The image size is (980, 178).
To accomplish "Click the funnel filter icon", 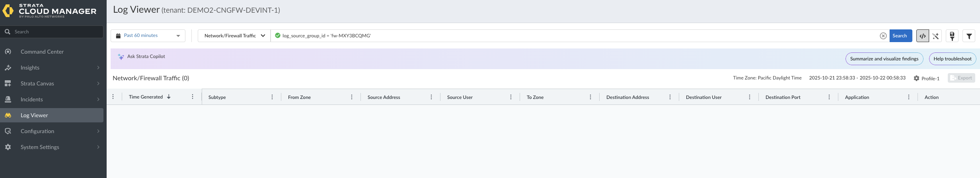I will click(969, 36).
